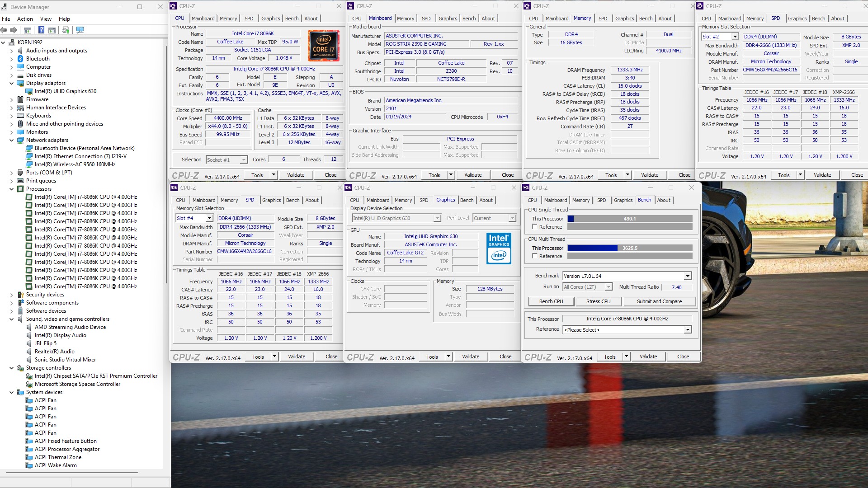Image resolution: width=868 pixels, height=488 pixels.
Task: Open the Benchmark version dropdown
Action: click(x=687, y=276)
